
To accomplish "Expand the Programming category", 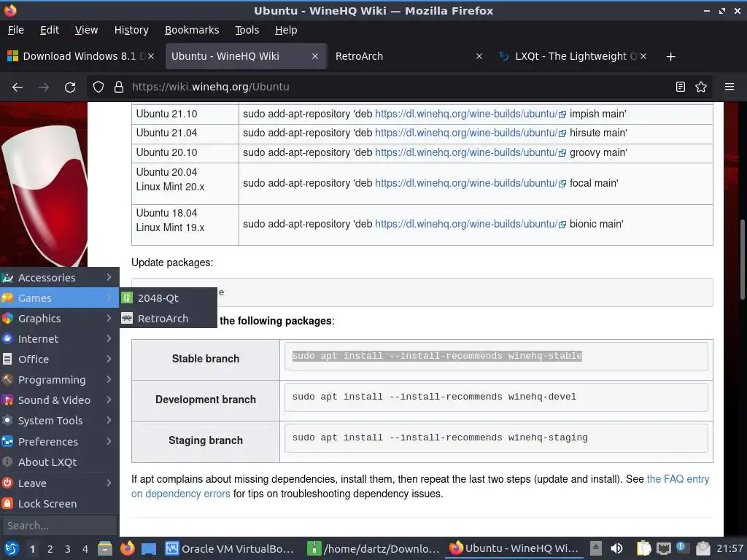I will pos(60,380).
